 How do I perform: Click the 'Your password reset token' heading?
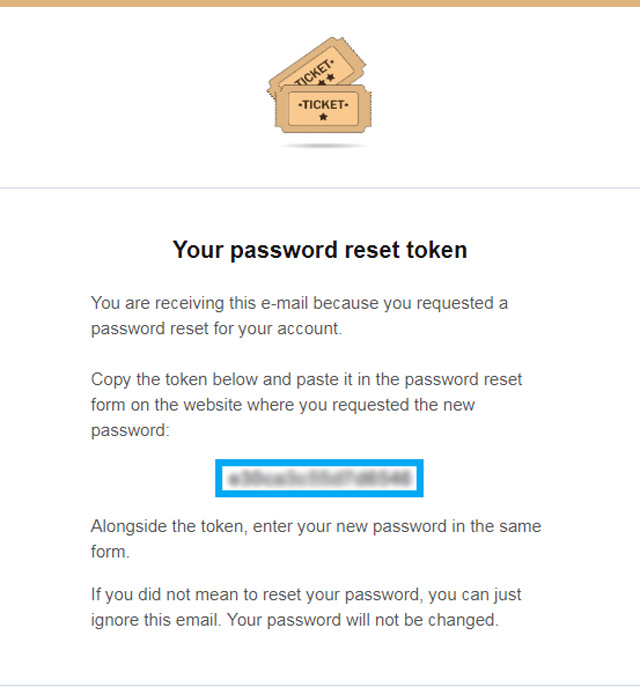tap(320, 250)
